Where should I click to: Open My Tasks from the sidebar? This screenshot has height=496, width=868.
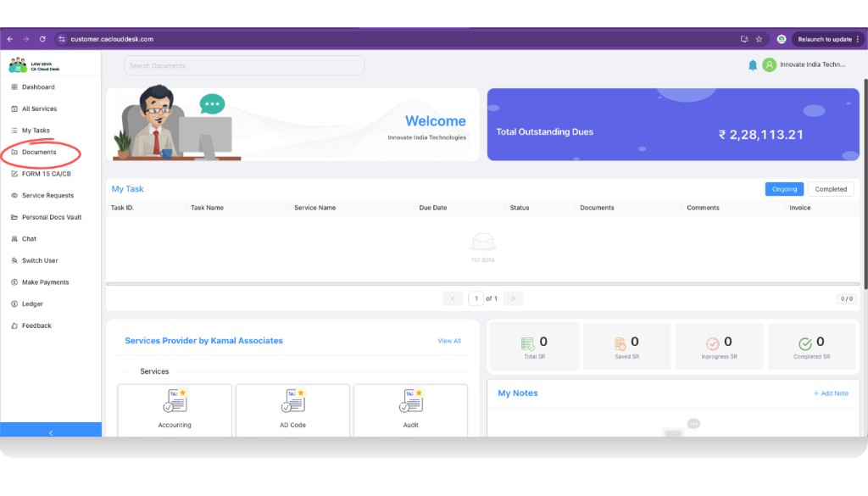tap(37, 130)
